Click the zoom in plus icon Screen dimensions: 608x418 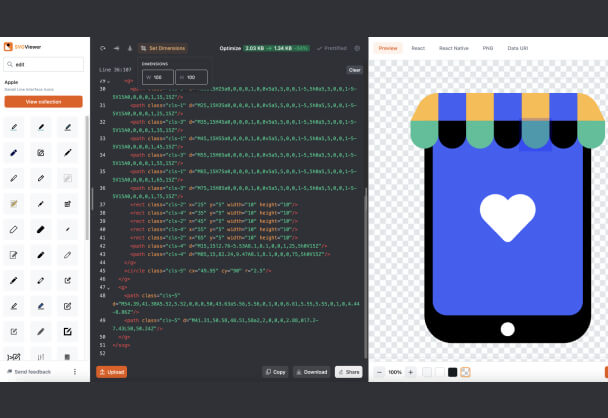(x=411, y=372)
